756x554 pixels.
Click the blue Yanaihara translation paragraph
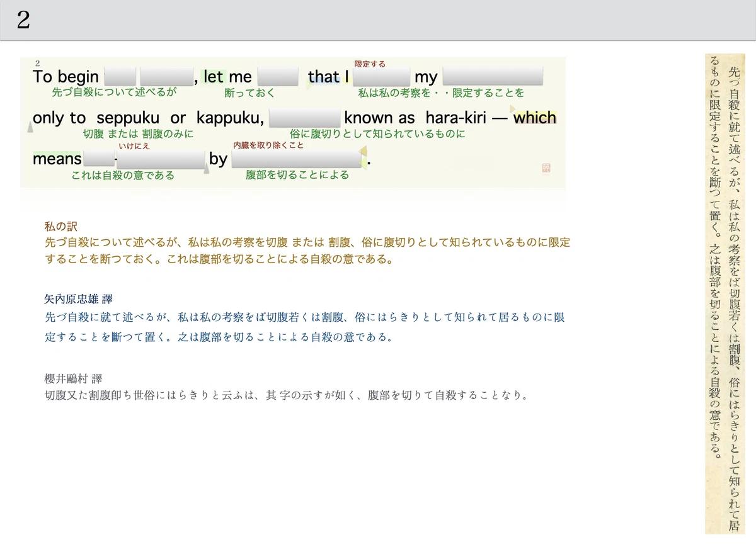click(305, 327)
